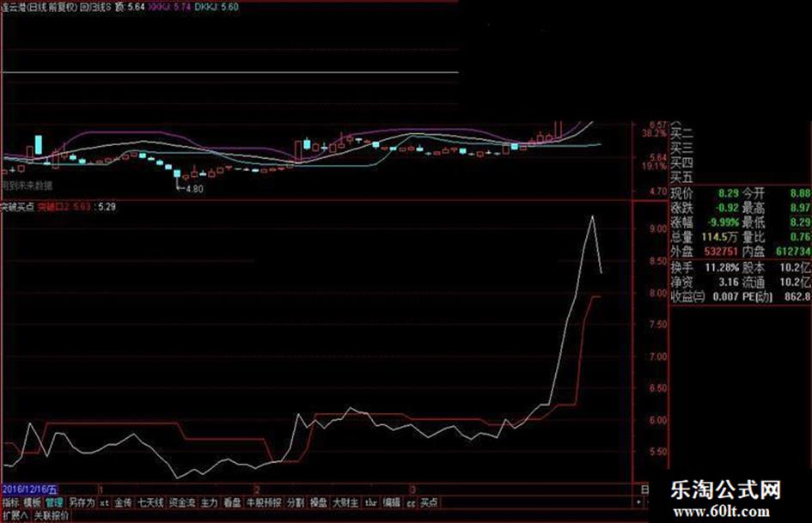Click timeline marker 3 on date axis
The image size is (812, 523).
pos(413,490)
